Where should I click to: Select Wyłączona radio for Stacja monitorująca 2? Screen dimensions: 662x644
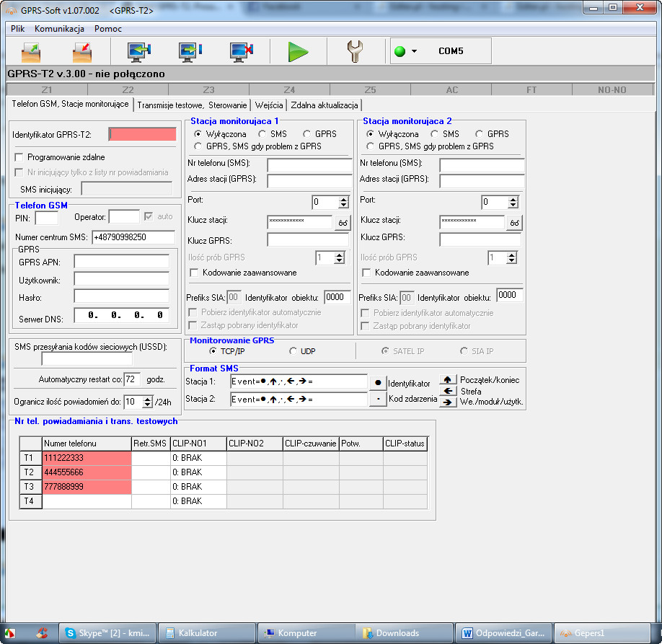[x=370, y=134]
